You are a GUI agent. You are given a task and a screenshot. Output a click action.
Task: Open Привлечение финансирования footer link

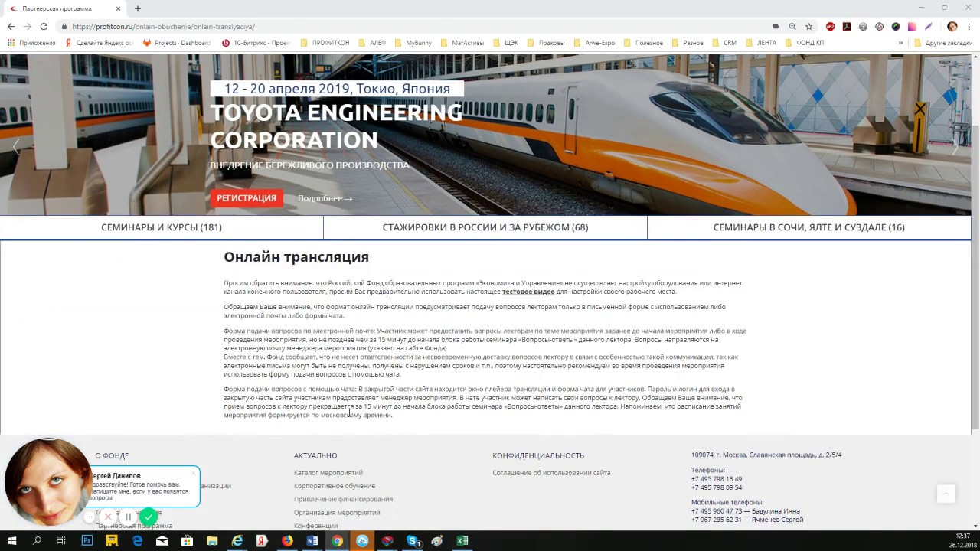[x=343, y=499]
